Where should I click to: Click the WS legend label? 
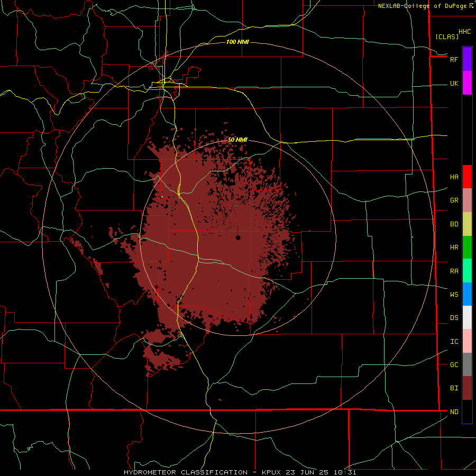pyautogui.click(x=454, y=294)
